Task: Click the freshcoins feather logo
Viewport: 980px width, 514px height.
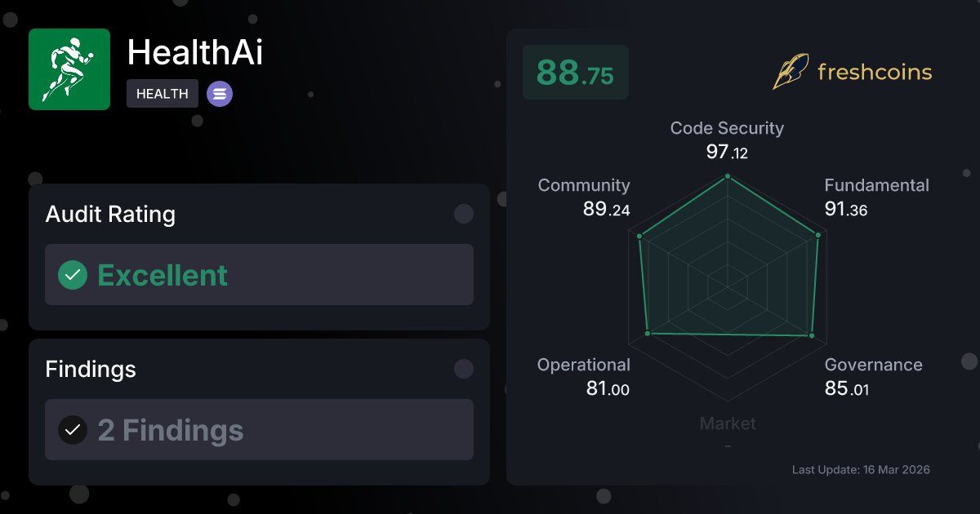Action: tap(791, 72)
